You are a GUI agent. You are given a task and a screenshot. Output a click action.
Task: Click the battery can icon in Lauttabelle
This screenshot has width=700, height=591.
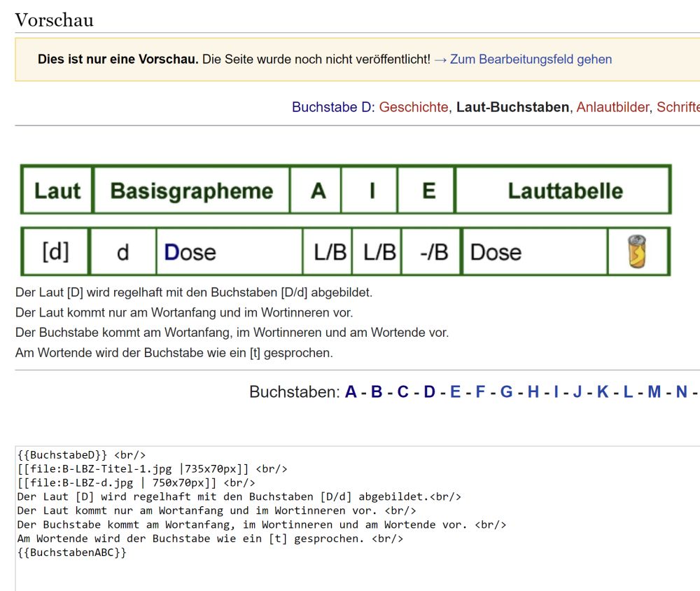(637, 251)
